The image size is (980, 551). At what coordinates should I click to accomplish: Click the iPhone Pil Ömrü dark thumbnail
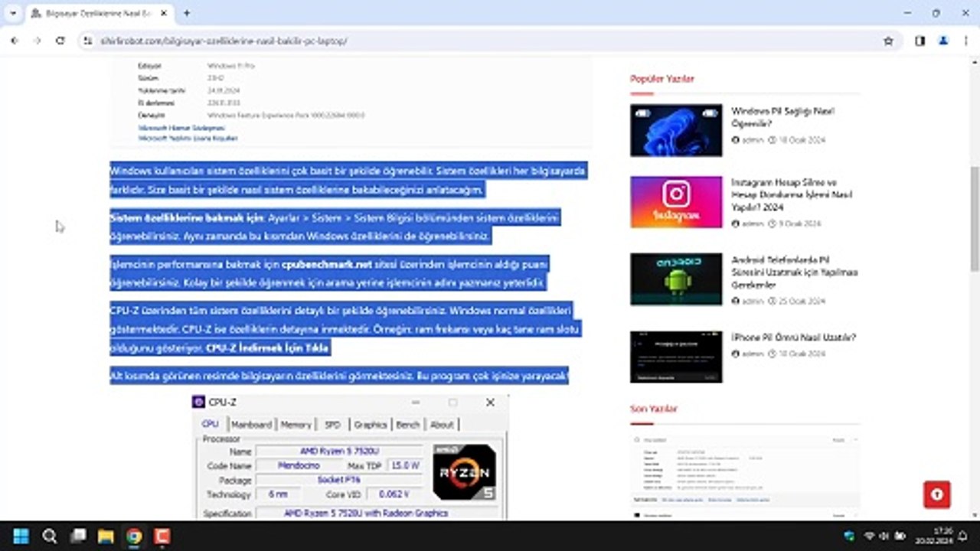click(676, 357)
